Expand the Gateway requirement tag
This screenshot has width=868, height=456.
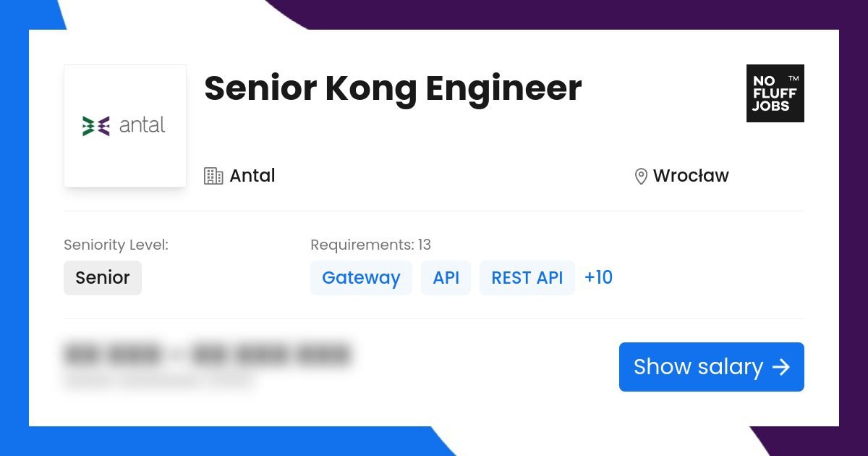(x=361, y=277)
